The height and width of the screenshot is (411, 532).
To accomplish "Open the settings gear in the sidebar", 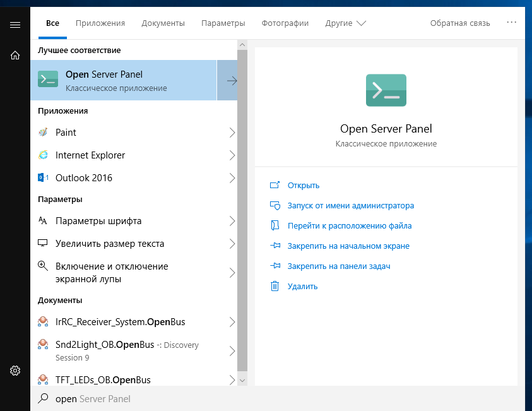I will (15, 370).
